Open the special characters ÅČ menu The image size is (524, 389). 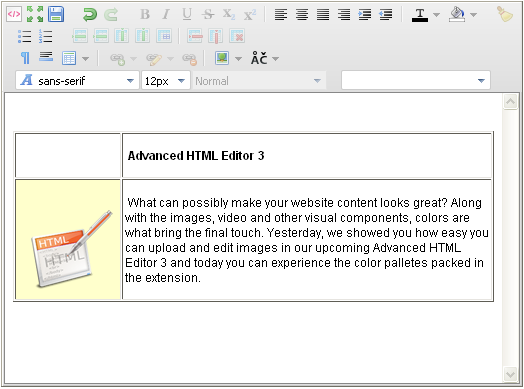(264, 58)
